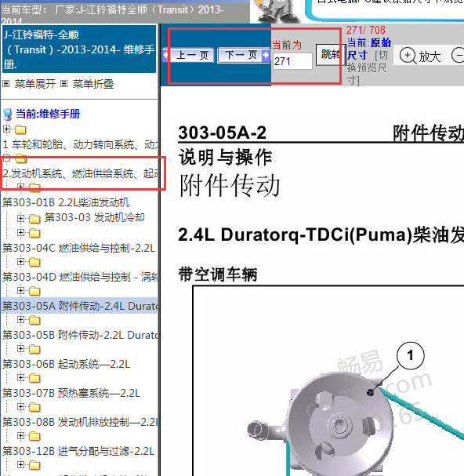
Task: Open 第303-08B 发动机排放控制 section
Action: point(80,422)
